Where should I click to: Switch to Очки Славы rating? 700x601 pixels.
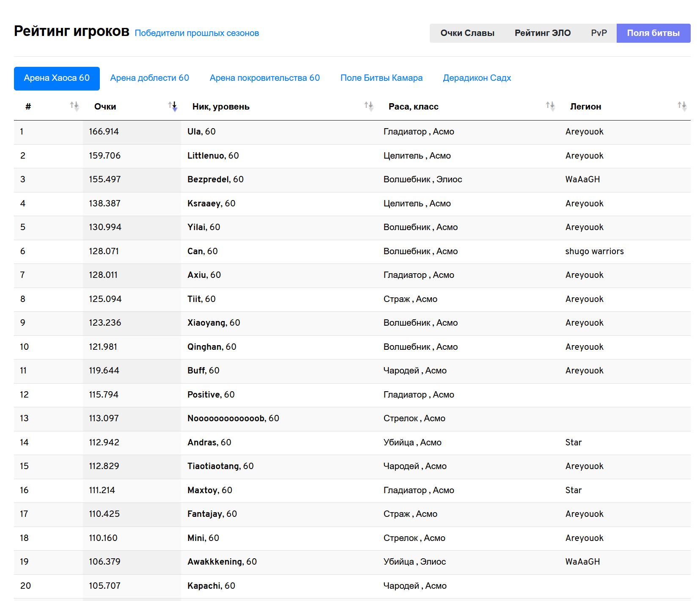pos(467,33)
